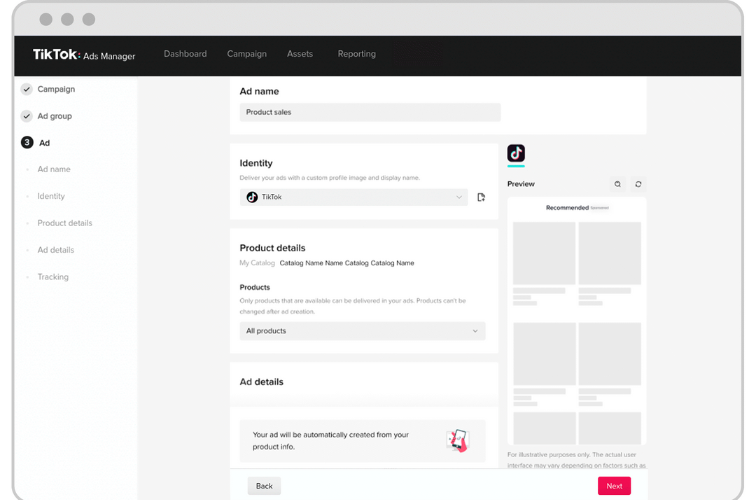Click the create new identity icon
Viewport: 750px width, 500px height.
[x=481, y=197]
